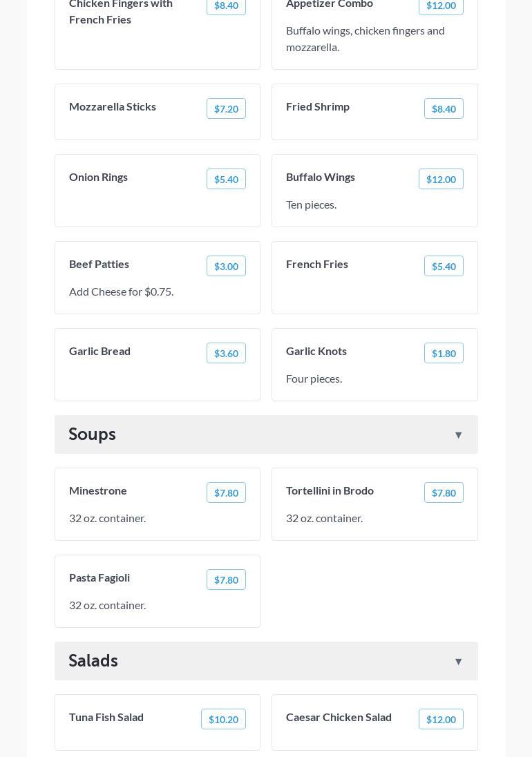Select Tortellini in Brodo $7.80 price
Viewport: 532px width, 757px height.
(x=444, y=493)
